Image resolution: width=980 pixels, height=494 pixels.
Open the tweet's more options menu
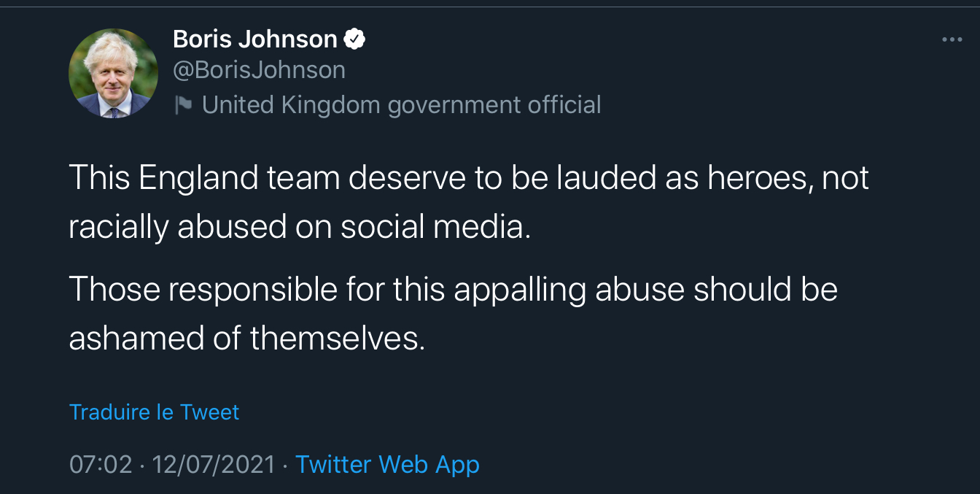coord(952,39)
